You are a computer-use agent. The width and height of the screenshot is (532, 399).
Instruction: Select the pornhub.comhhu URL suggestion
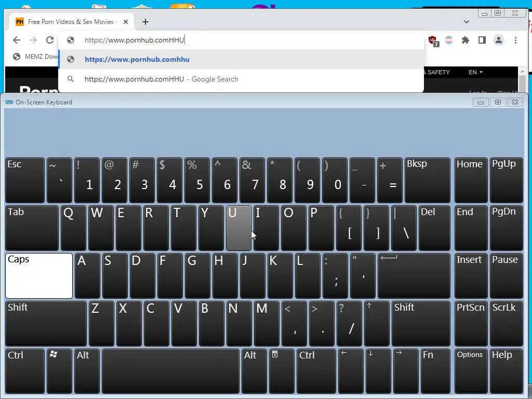click(x=241, y=59)
